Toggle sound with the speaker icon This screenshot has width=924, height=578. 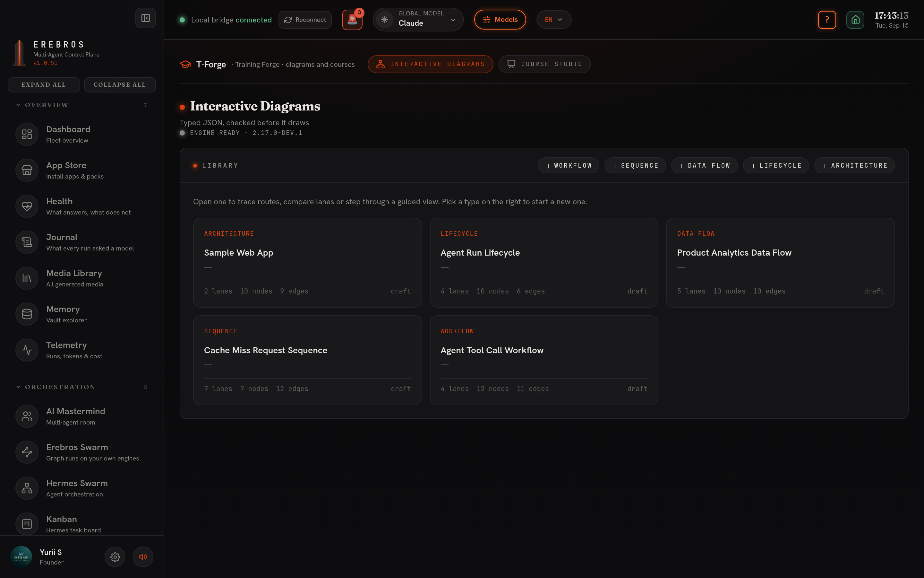coord(143,556)
